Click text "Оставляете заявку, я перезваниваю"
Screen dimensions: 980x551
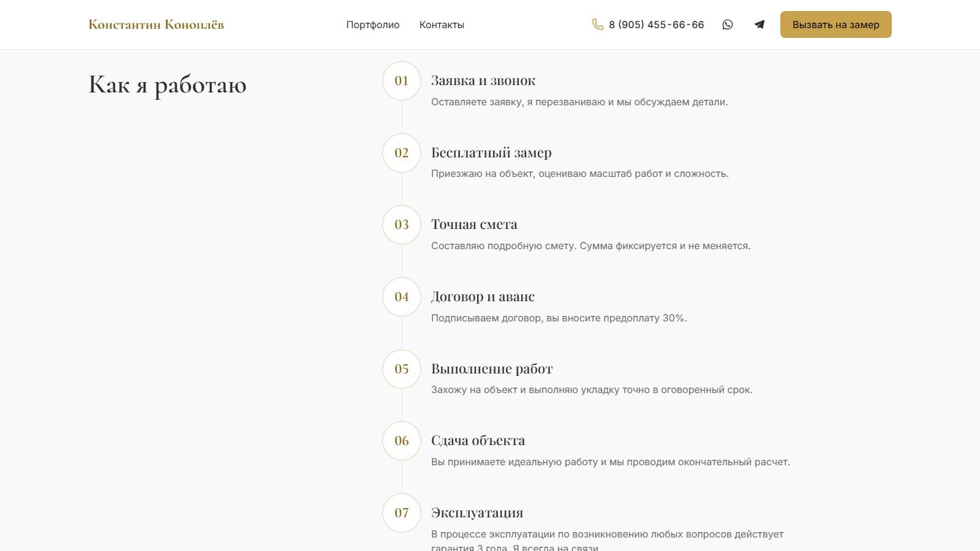click(518, 102)
